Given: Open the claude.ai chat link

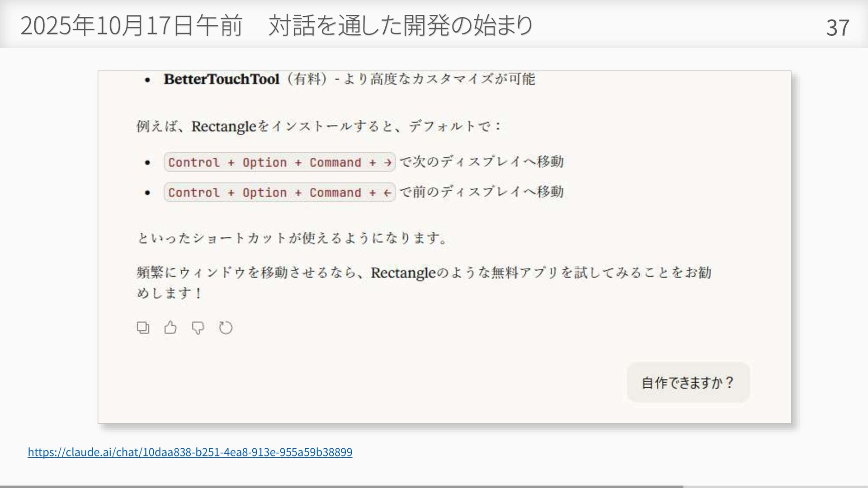Looking at the screenshot, I should [x=190, y=452].
